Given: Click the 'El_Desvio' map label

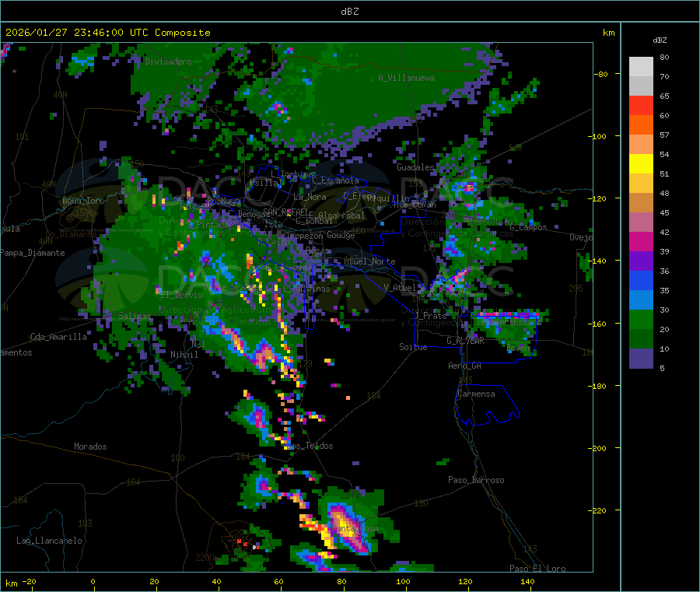Looking at the screenshot, I should [181, 295].
